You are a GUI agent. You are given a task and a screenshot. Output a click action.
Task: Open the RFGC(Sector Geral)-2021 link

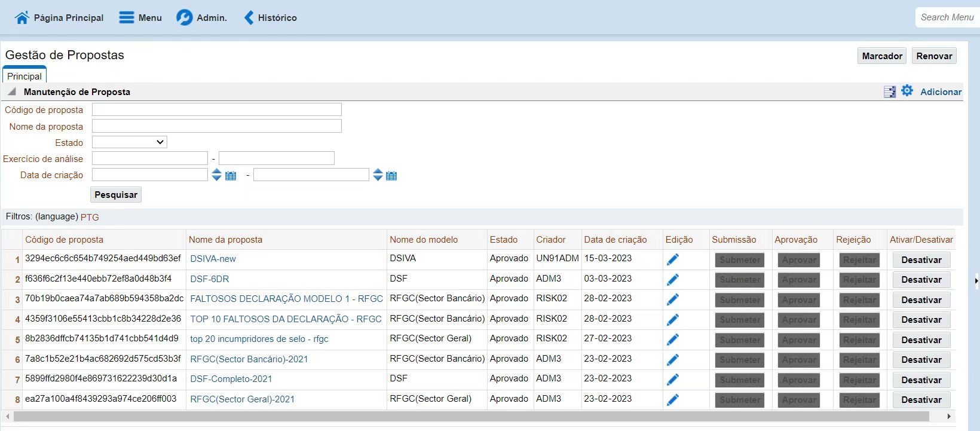[242, 399]
